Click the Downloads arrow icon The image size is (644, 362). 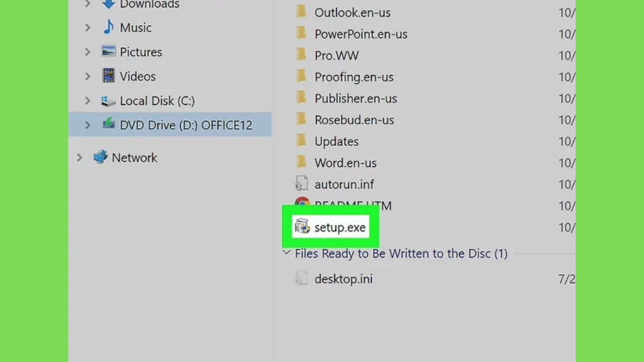(x=108, y=4)
